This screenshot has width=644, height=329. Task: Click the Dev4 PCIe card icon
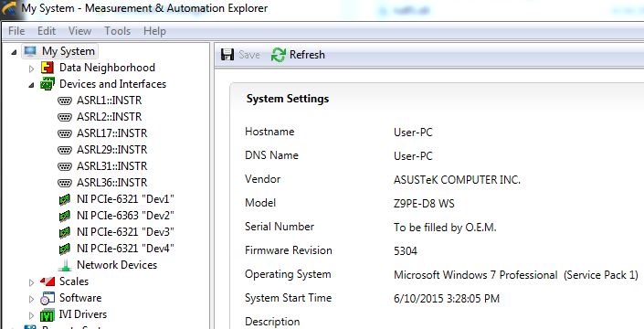65,249
